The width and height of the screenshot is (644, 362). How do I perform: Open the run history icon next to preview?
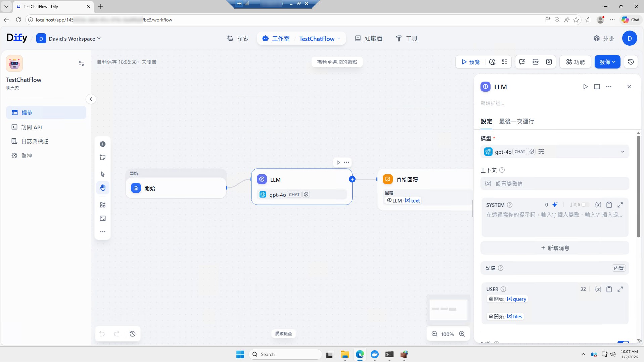coord(492,62)
